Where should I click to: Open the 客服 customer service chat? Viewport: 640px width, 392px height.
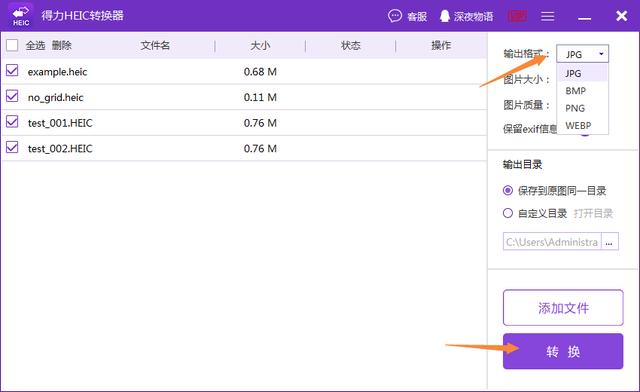407,16
